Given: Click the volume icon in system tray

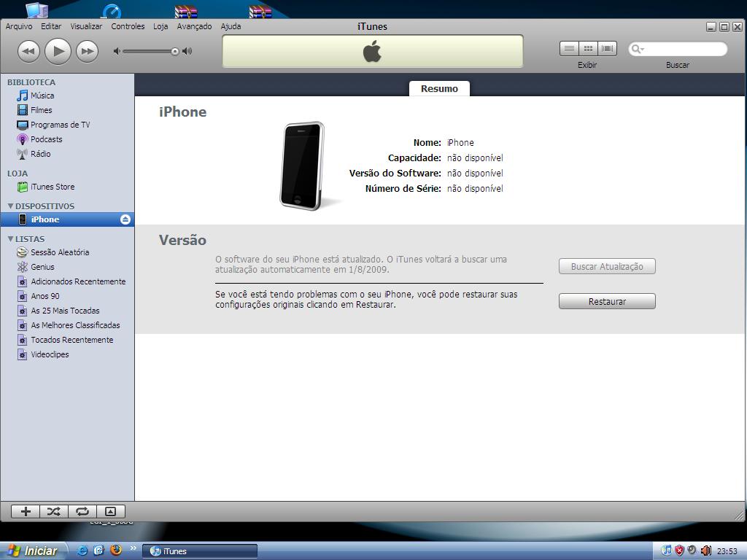Looking at the screenshot, I should [705, 551].
